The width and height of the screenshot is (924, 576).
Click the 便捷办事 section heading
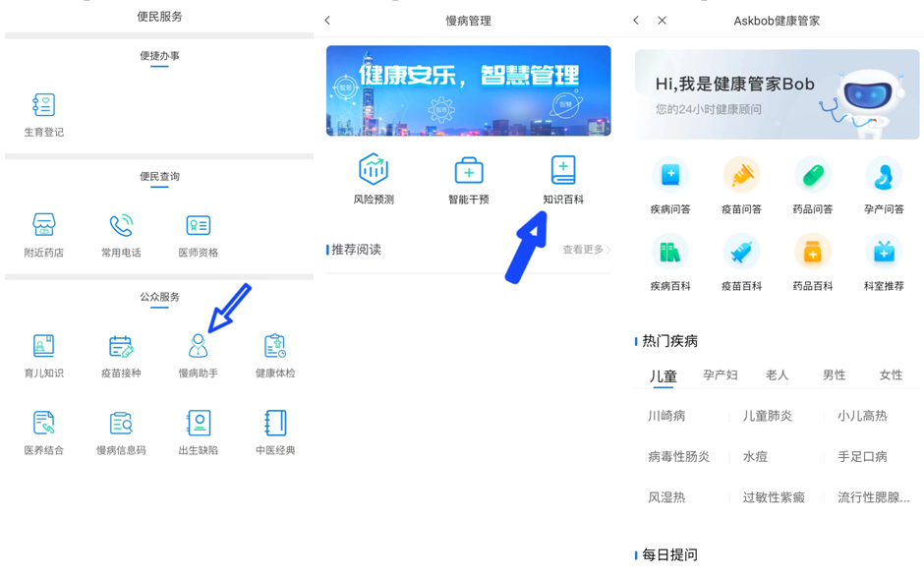pos(159,56)
